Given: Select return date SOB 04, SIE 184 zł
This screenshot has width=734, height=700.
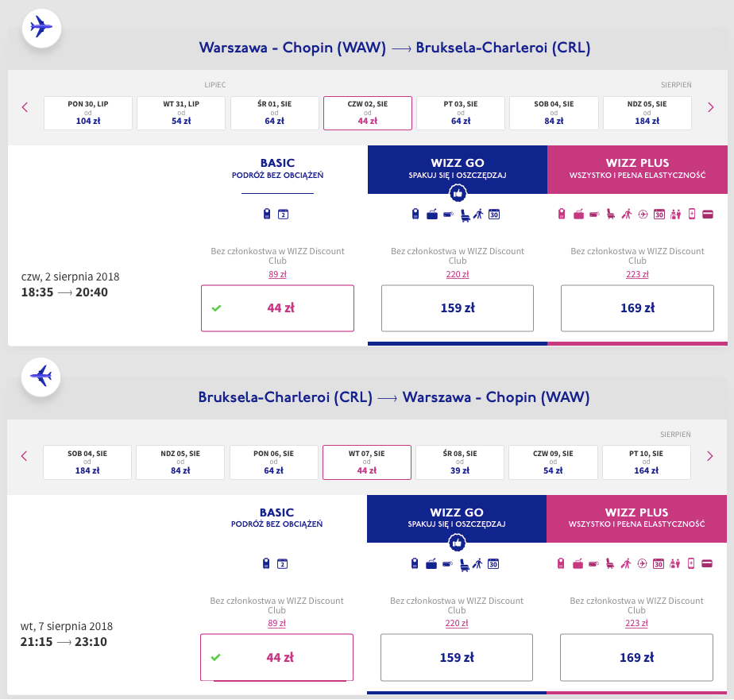Looking at the screenshot, I should coord(87,462).
